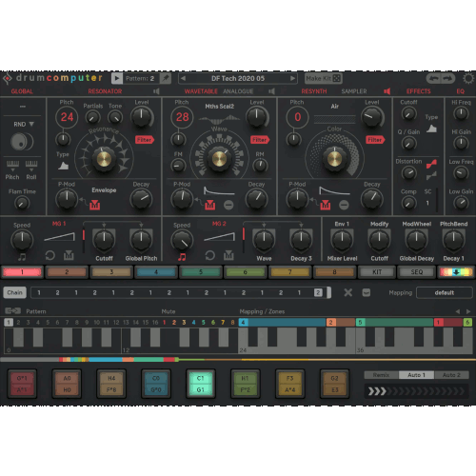Select the grey Distortion stepped icon
Viewport: 476px width, 476px height.
tap(431, 175)
